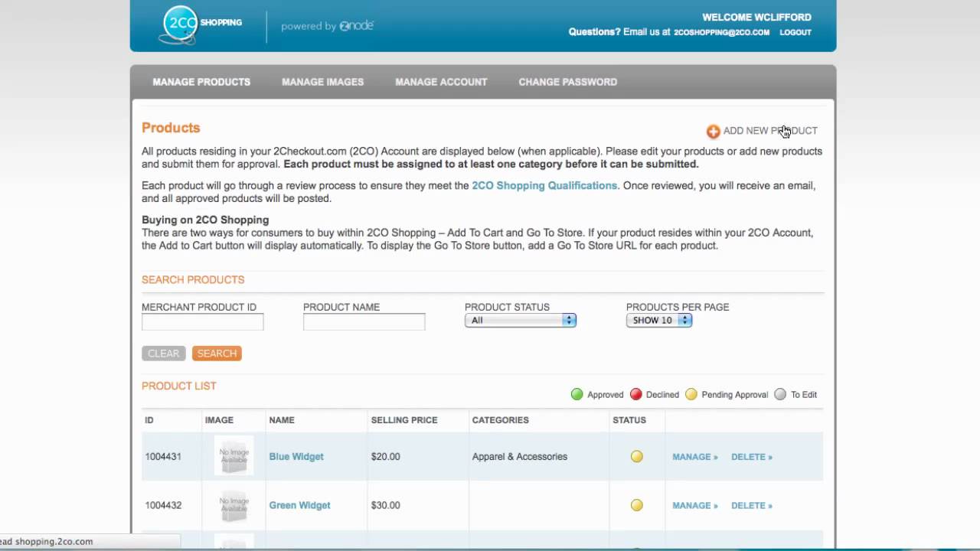
Task: Click the red Declined legend dot
Action: 635,394
